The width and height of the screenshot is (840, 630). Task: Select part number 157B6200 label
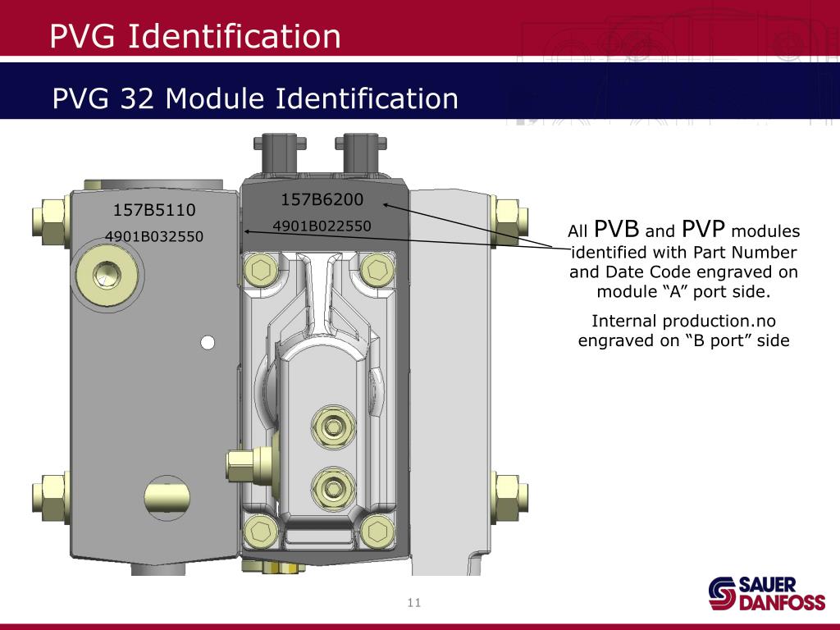pos(322,199)
